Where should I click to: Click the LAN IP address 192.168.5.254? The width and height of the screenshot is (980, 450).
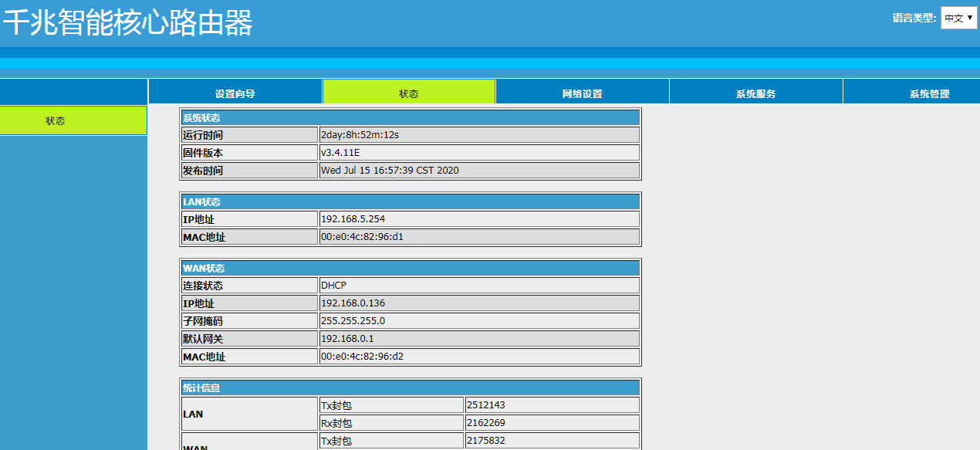353,219
